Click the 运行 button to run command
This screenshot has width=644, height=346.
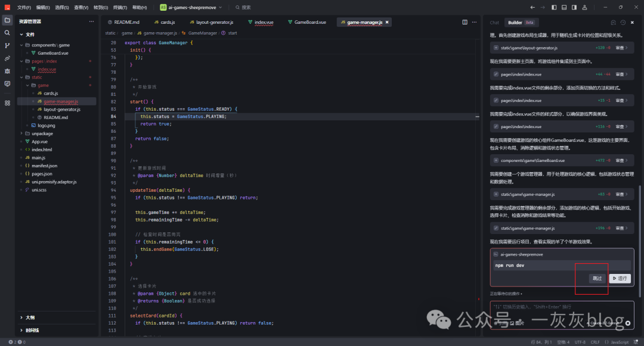click(x=620, y=278)
